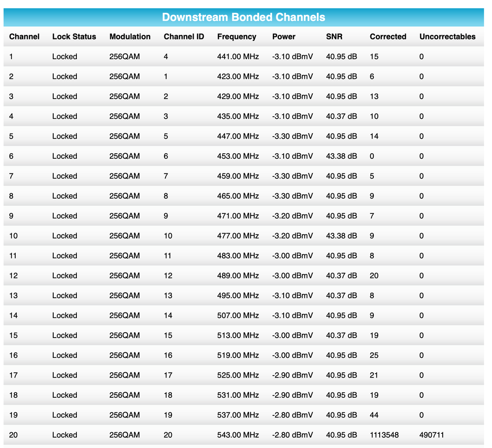This screenshot has width=492, height=448.
Task: Click the Corrected column header
Action: click(388, 36)
